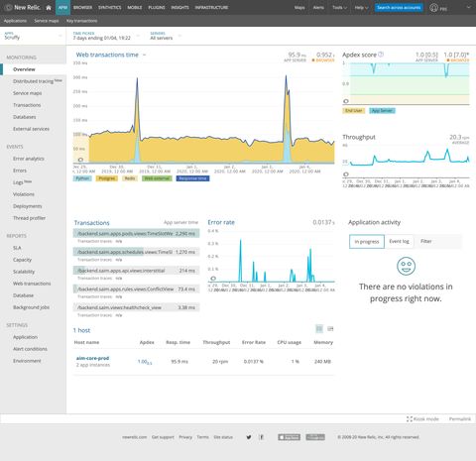Expand the account menu chevron at top right
Image resolution: width=476 pixels, height=461 pixels.
pos(468,7)
